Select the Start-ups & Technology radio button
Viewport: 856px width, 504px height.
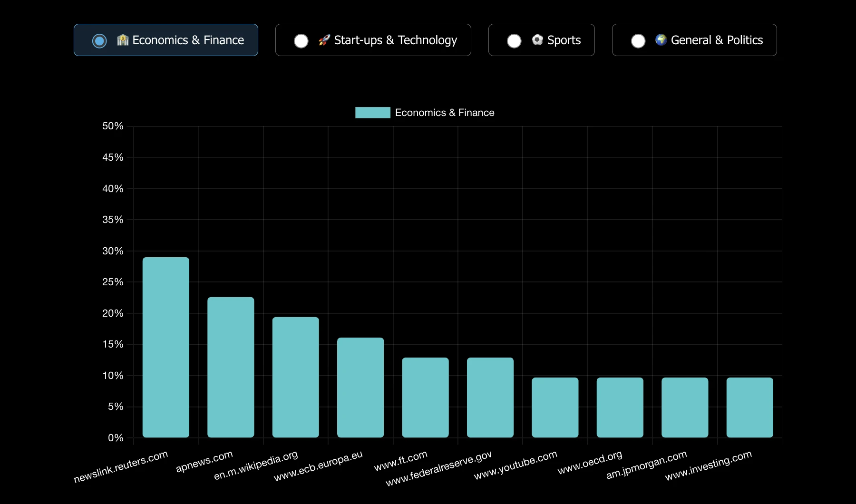pyautogui.click(x=301, y=41)
